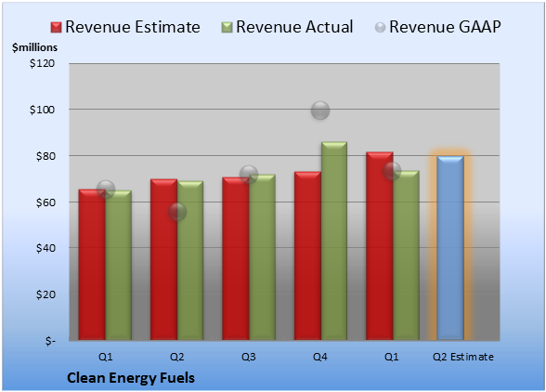Click the Q2 Revenue GAAP marker below $60
546x392 pixels.
(177, 212)
